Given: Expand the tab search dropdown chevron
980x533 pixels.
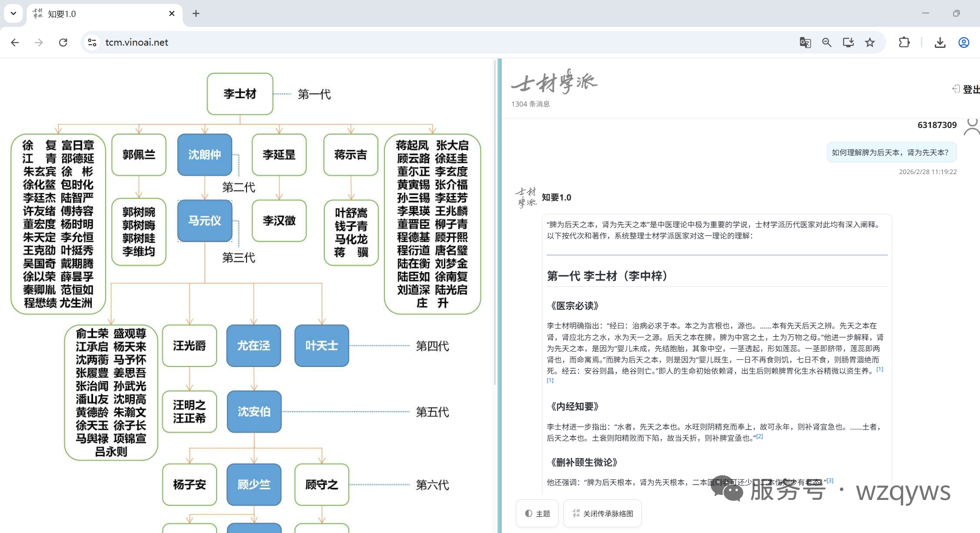Looking at the screenshot, I should click(13, 13).
